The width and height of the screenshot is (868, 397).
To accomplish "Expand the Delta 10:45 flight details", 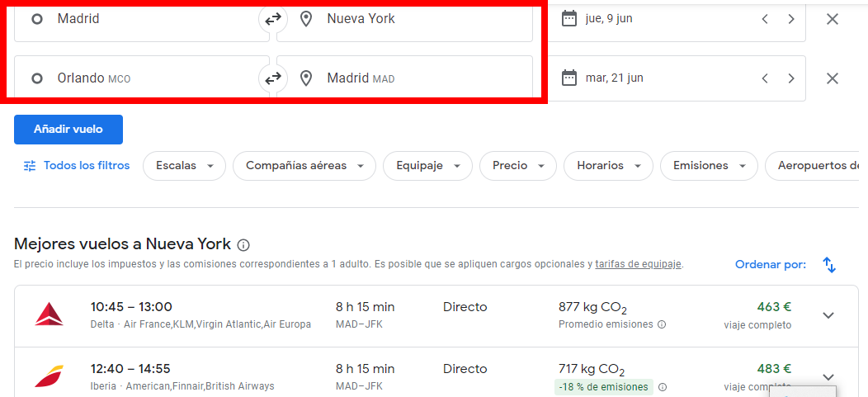I will click(x=828, y=315).
